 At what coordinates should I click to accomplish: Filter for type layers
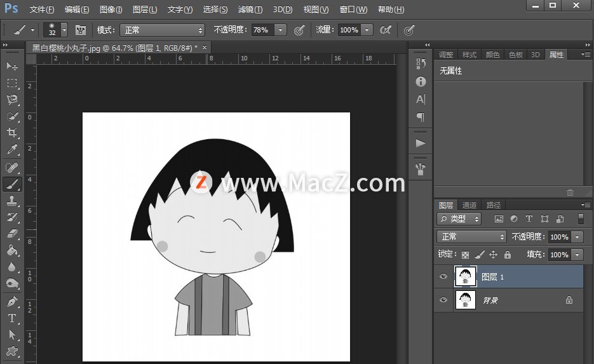[529, 219]
